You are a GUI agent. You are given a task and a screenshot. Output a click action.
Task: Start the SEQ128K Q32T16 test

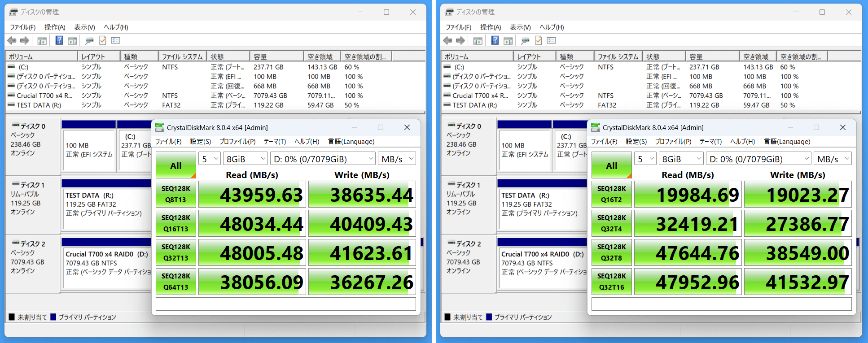[612, 282]
